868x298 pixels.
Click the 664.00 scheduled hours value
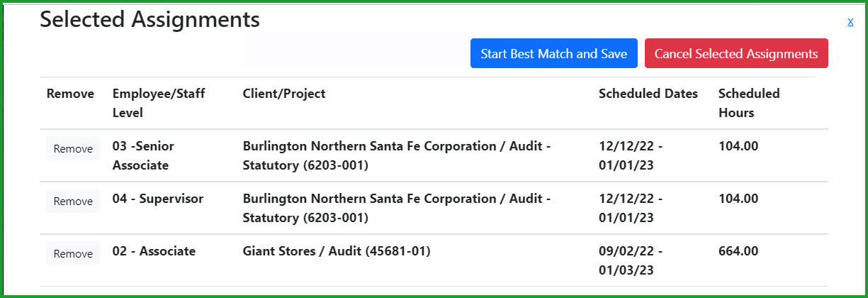pos(738,251)
